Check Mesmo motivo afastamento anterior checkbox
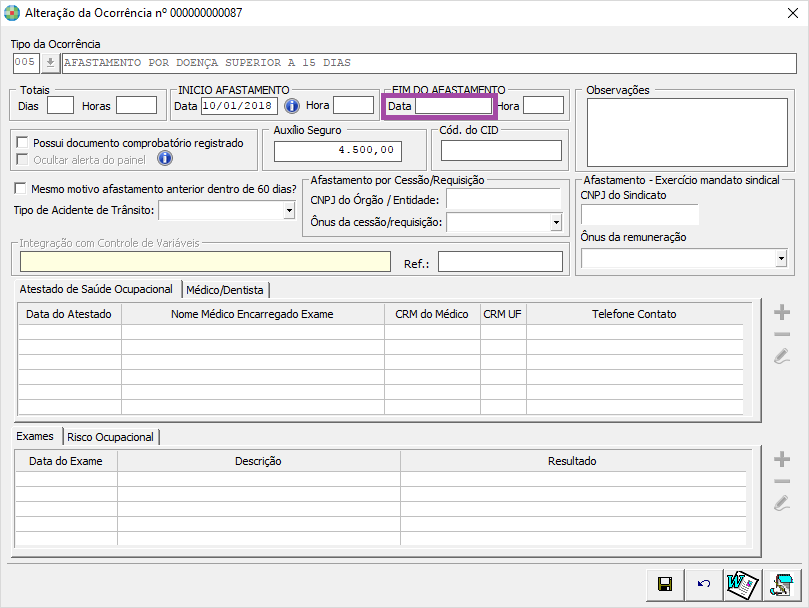 [x=21, y=188]
